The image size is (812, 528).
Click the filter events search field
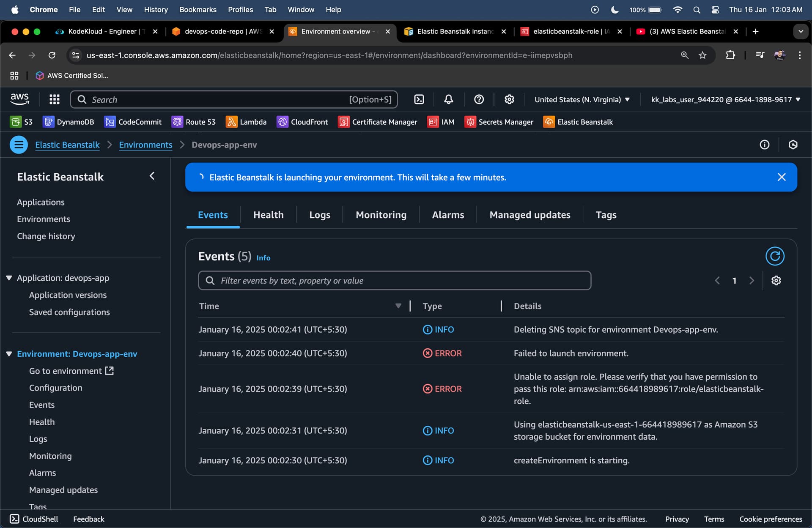coord(394,281)
